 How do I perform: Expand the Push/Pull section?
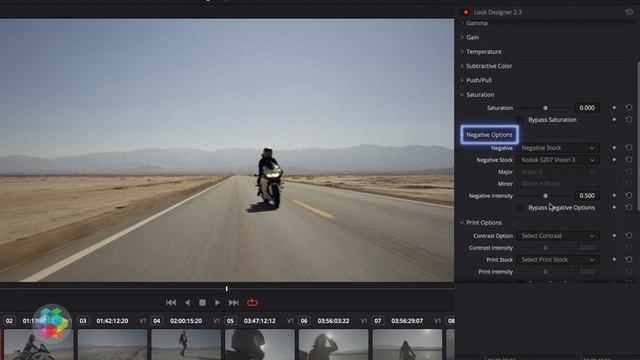pos(462,80)
